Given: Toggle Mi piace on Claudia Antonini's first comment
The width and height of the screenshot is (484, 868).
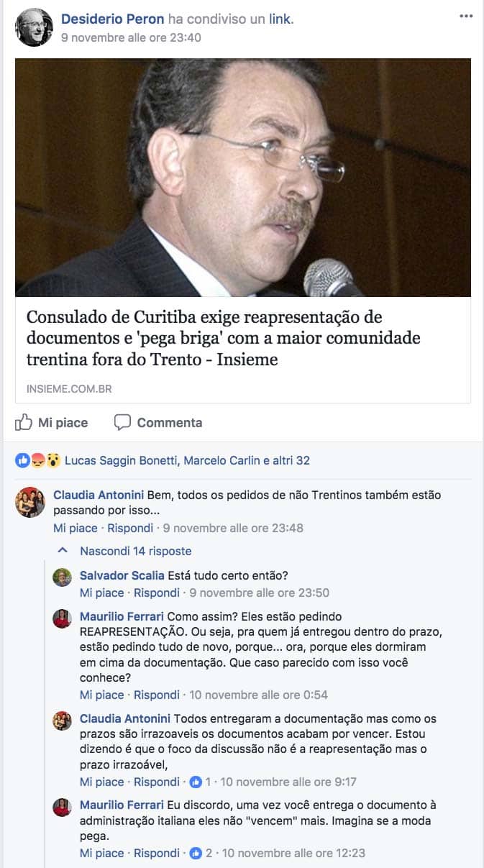Looking at the screenshot, I should point(76,528).
